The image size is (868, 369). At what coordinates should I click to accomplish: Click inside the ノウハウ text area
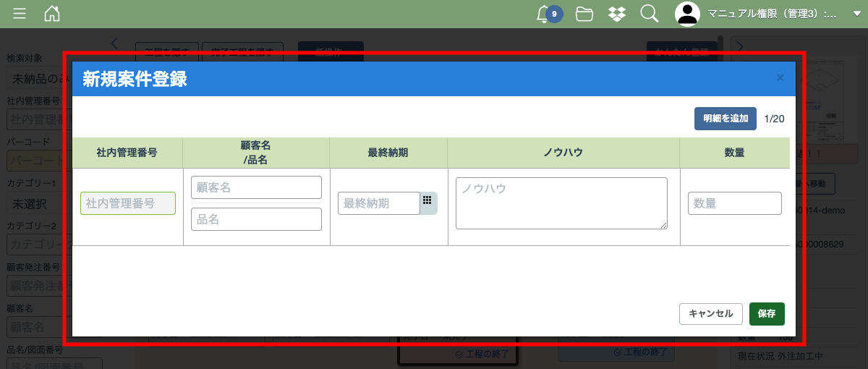(x=561, y=203)
